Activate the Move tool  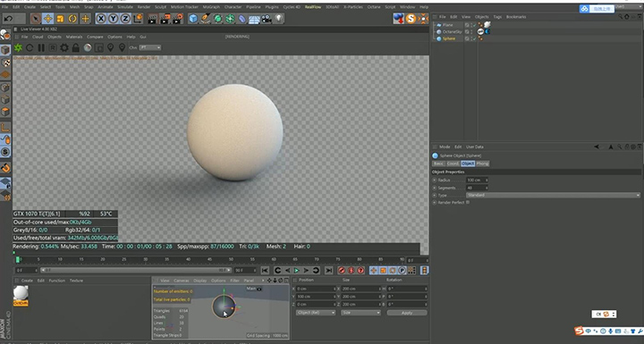click(x=47, y=19)
